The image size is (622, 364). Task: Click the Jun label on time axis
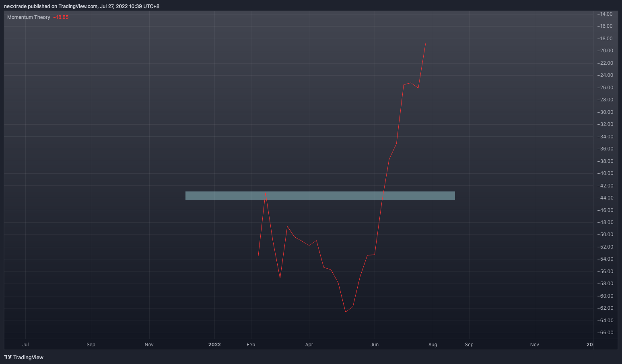click(375, 345)
